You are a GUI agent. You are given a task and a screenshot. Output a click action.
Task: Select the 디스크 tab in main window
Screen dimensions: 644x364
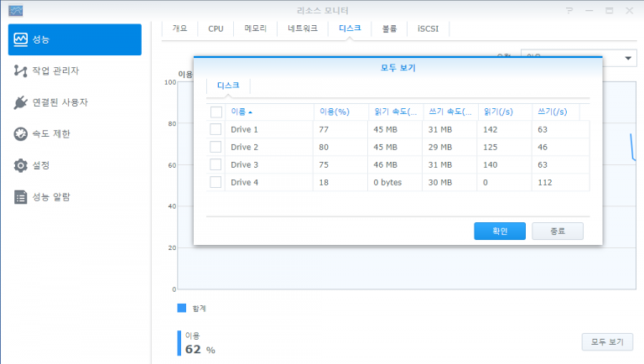click(350, 28)
